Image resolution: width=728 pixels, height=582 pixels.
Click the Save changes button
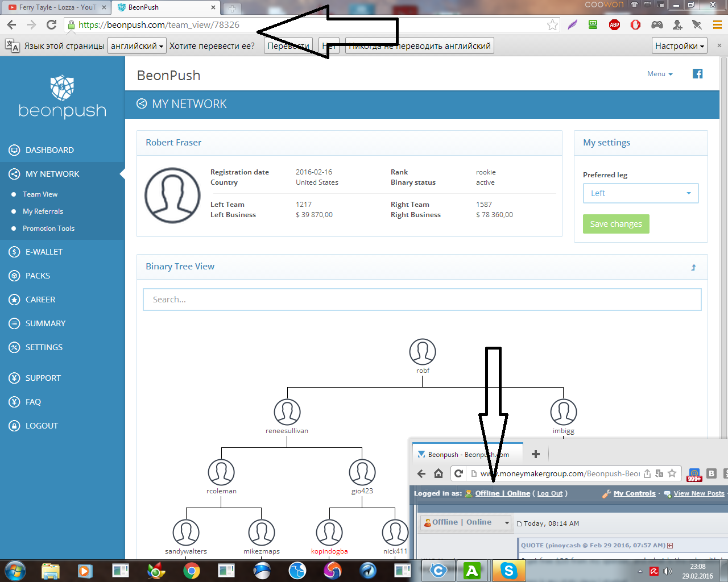click(616, 224)
